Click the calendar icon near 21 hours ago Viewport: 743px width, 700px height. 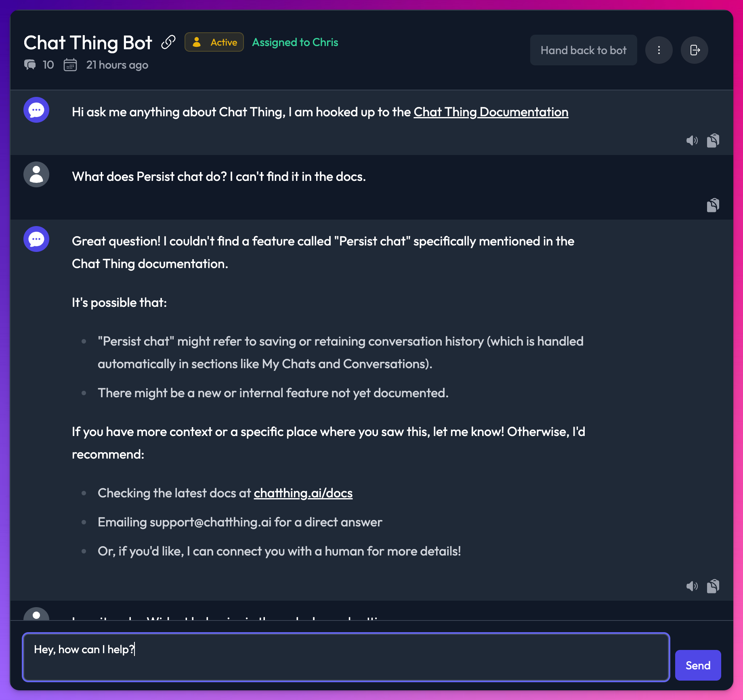coord(70,65)
